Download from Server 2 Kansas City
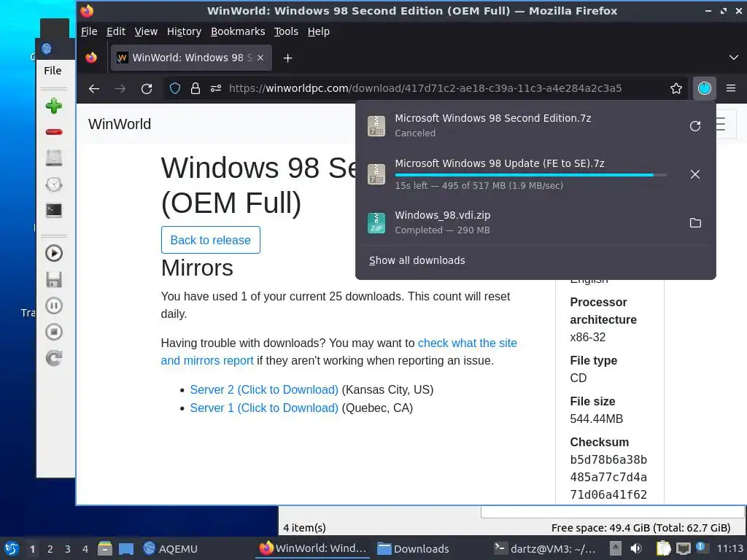The image size is (747, 560). click(x=264, y=389)
